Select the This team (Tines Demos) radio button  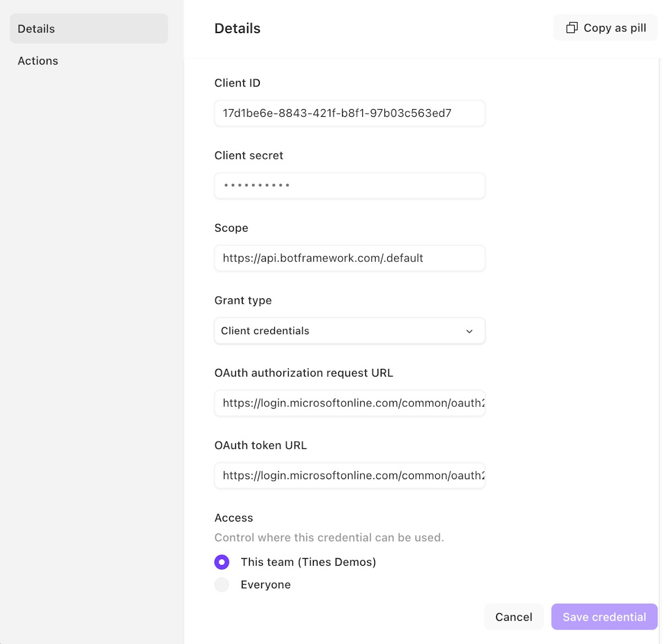pyautogui.click(x=222, y=562)
